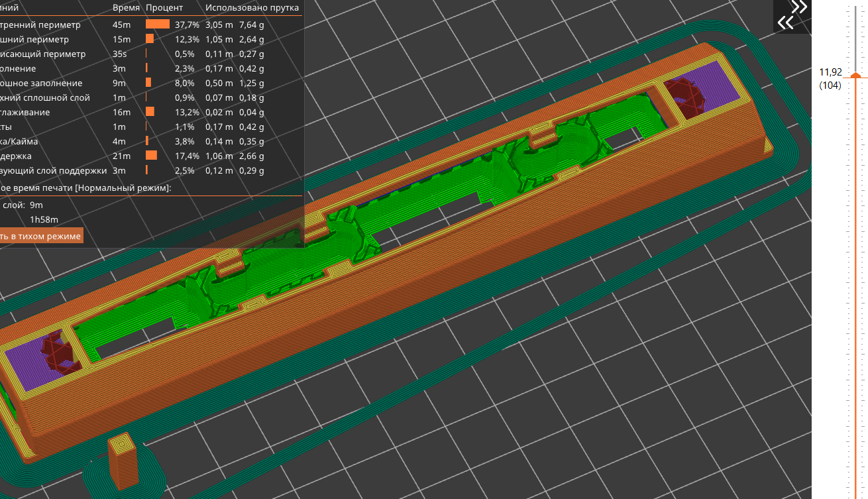Click the 'Процент' column header
This screenshot has width=868, height=499.
pyautogui.click(x=164, y=8)
